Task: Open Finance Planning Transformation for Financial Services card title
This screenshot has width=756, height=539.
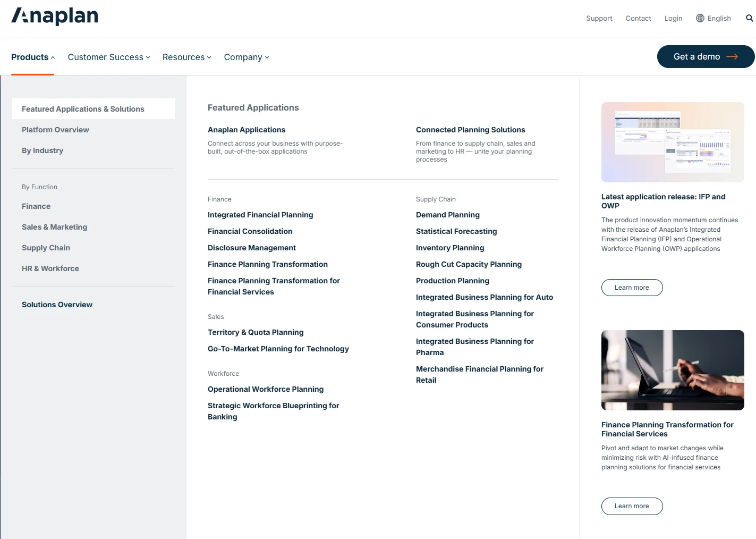Action: tap(667, 429)
